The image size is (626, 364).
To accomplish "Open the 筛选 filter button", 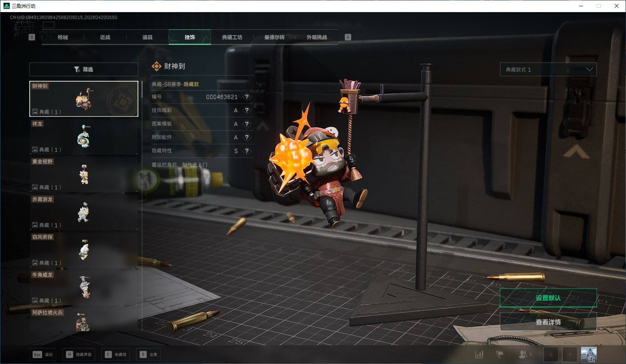I will pyautogui.click(x=84, y=69).
